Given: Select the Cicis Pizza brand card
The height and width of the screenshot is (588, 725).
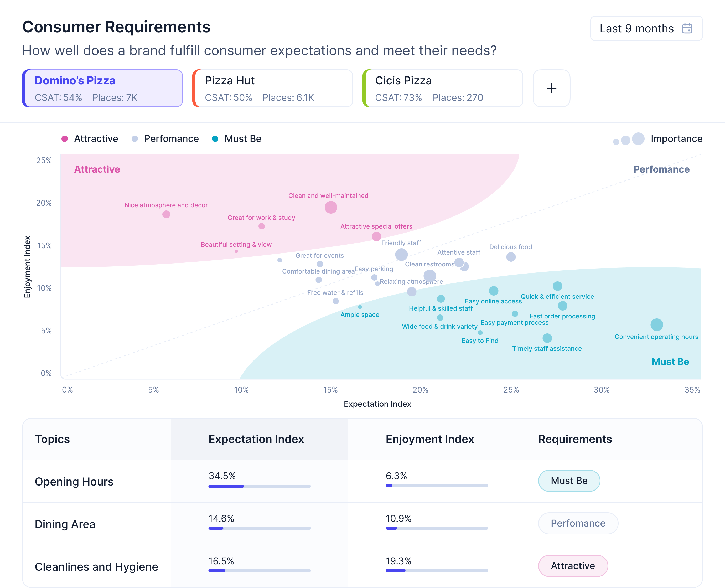Looking at the screenshot, I should click(x=443, y=88).
